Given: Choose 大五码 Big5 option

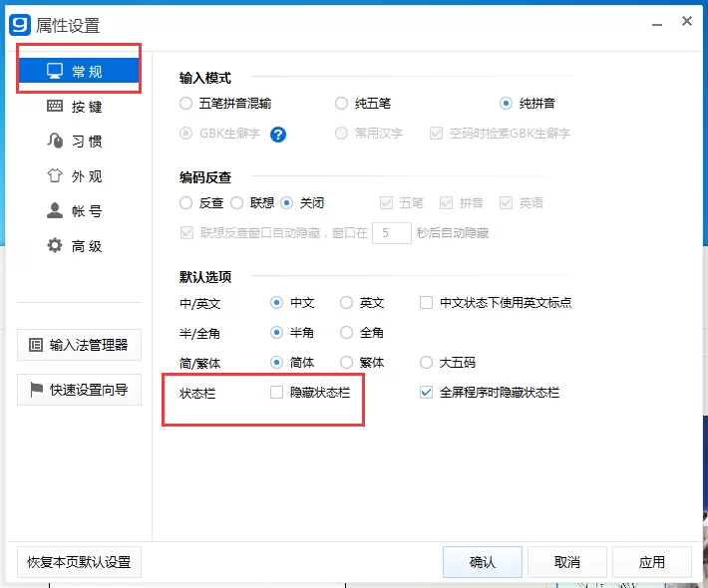Looking at the screenshot, I should click(426, 363).
